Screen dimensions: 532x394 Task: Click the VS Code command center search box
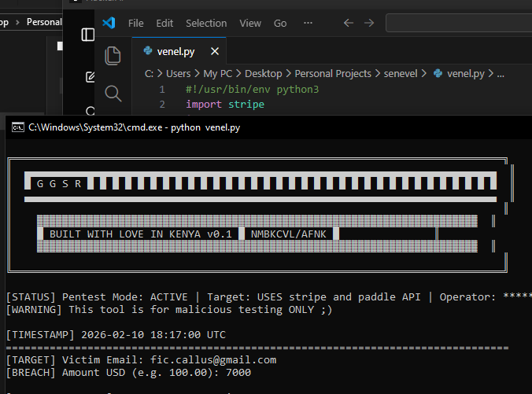coord(459,23)
